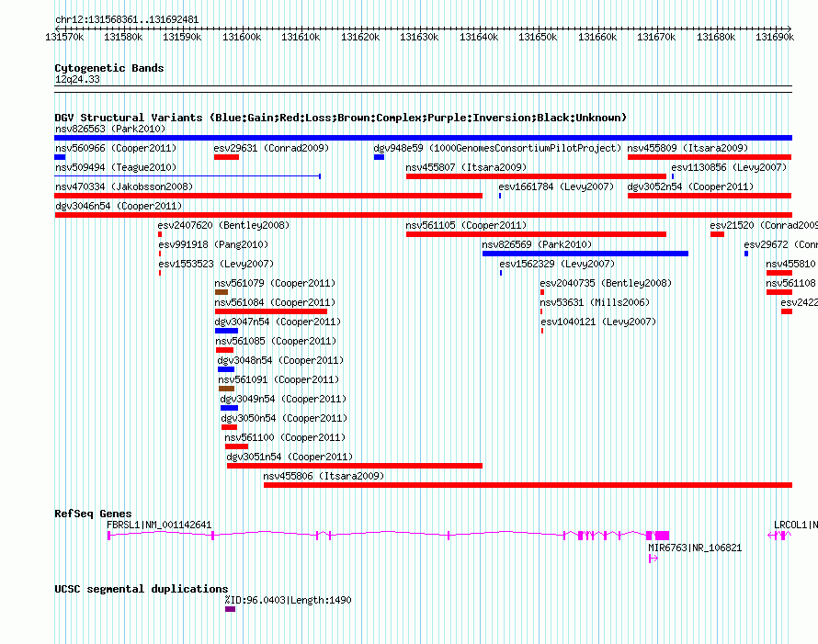
Task: Click the esv2040735 (Bentley2008) label
Action: (606, 283)
